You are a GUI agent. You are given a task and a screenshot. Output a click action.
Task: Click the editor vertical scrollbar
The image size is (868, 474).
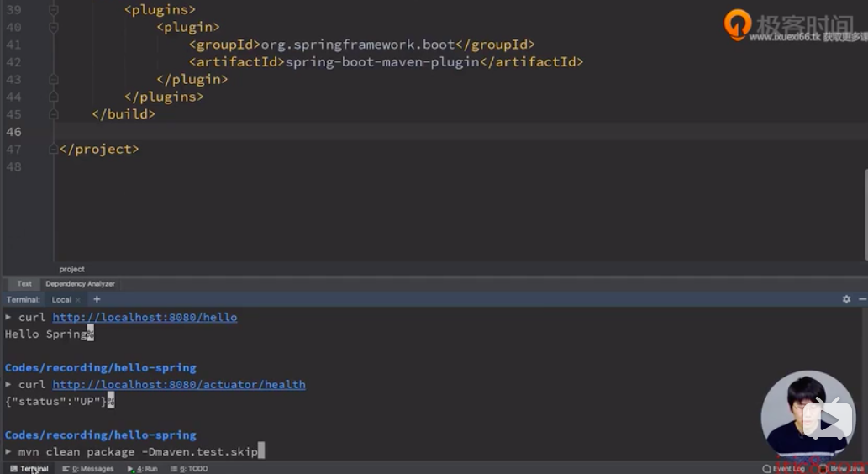pyautogui.click(x=865, y=214)
